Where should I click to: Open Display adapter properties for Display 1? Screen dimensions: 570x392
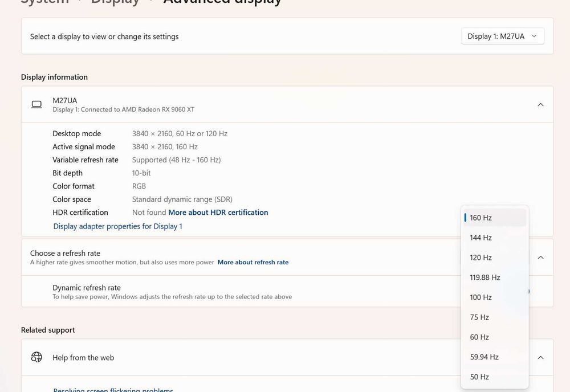point(118,226)
